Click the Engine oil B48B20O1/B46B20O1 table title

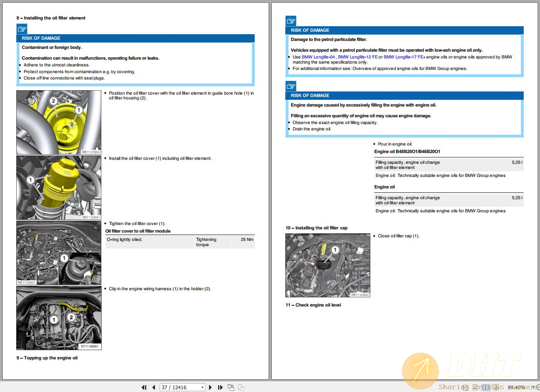[x=407, y=151]
